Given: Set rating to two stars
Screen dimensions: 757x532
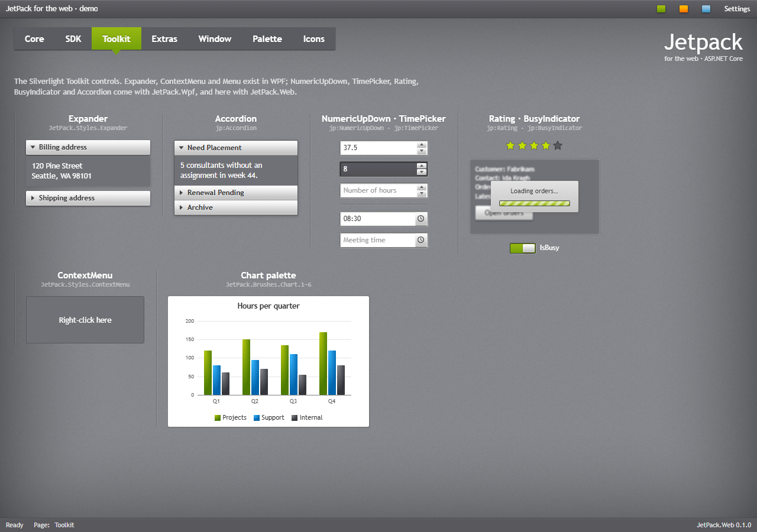Looking at the screenshot, I should click(522, 145).
